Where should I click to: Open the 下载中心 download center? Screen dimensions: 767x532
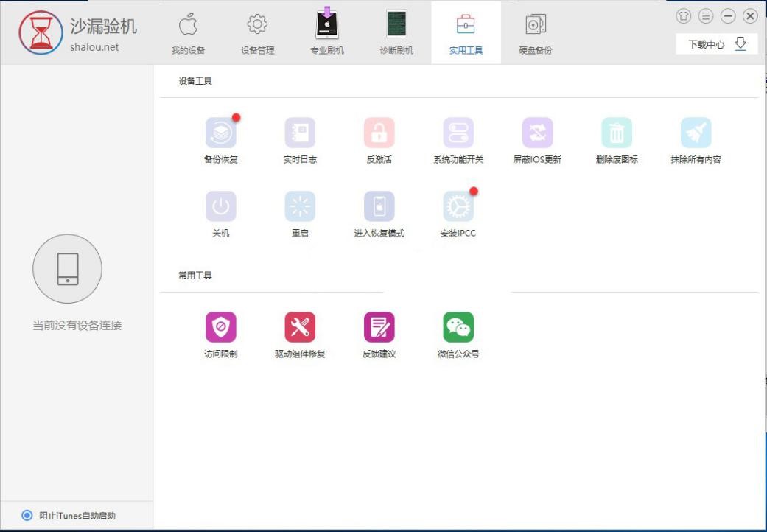(x=716, y=44)
